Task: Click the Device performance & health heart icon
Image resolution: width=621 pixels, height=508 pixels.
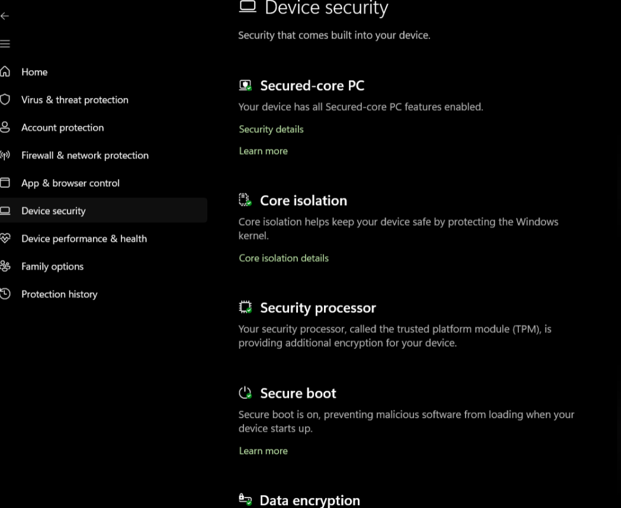Action: (x=5, y=239)
